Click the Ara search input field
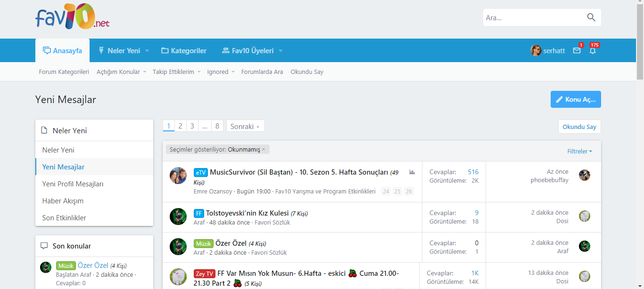This screenshot has height=289, width=644. click(x=533, y=18)
